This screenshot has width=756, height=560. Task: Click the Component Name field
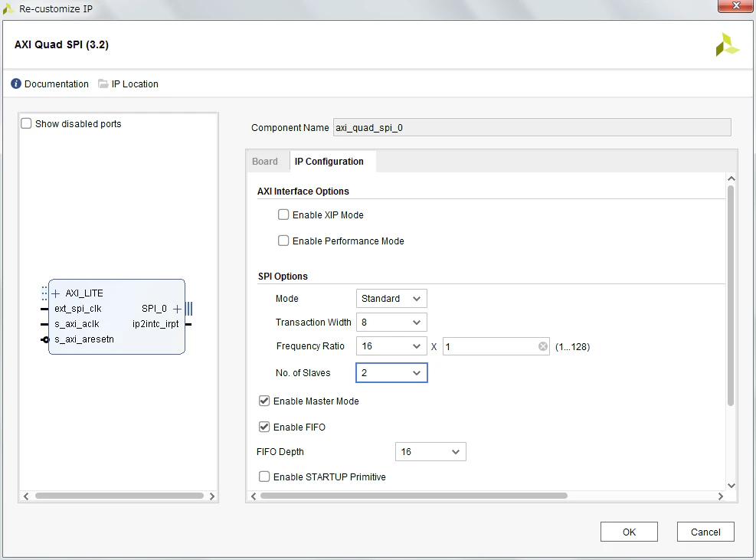(x=532, y=127)
